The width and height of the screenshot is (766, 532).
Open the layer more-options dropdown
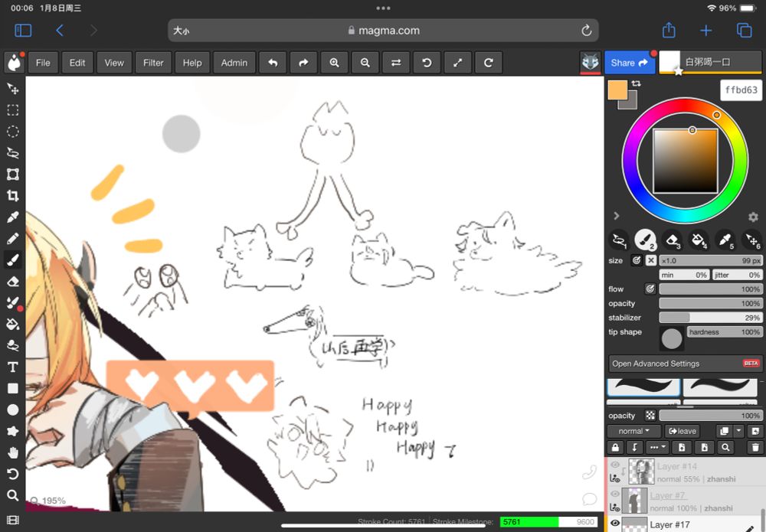tap(656, 447)
